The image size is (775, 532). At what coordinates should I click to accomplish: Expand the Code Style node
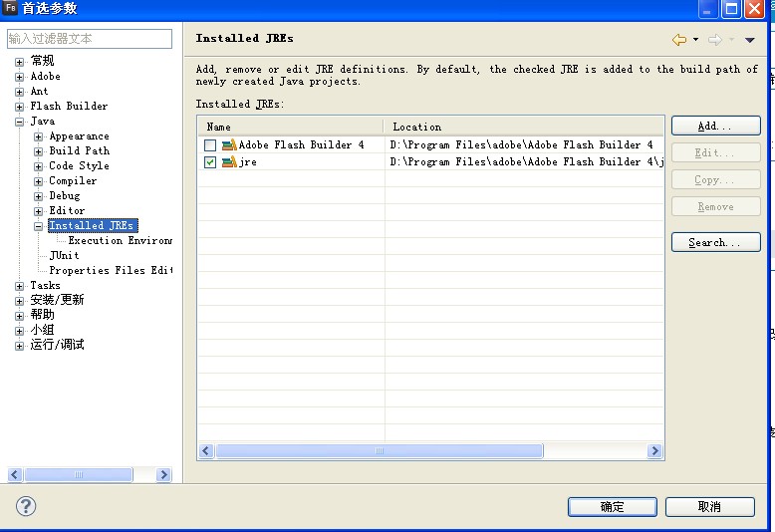coord(38,166)
